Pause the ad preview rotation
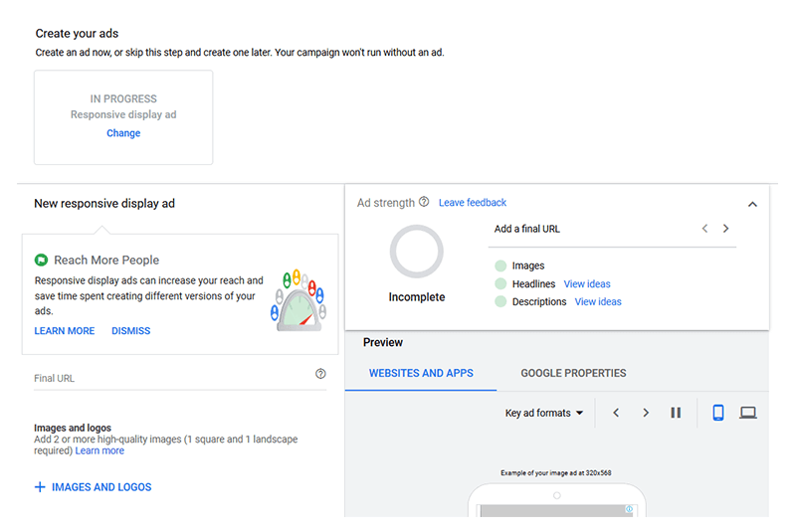This screenshot has width=796, height=532. point(676,413)
